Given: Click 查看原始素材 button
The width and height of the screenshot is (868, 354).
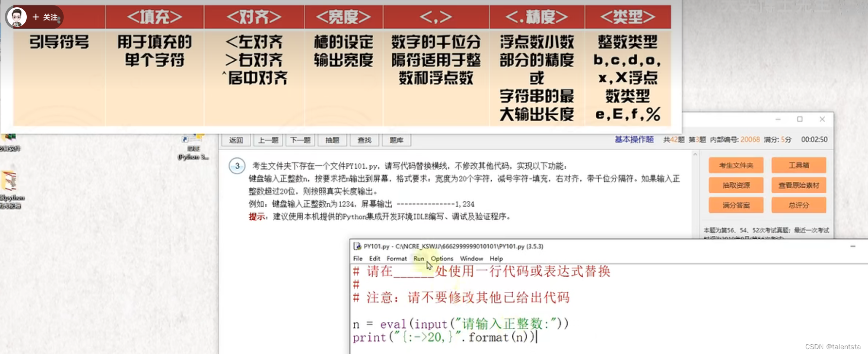Looking at the screenshot, I should click(x=799, y=185).
